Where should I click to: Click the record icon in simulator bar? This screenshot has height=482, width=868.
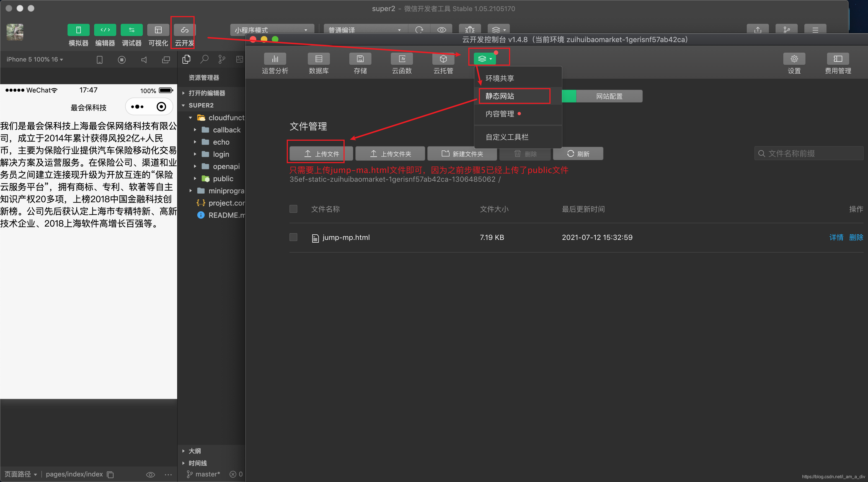click(x=122, y=60)
